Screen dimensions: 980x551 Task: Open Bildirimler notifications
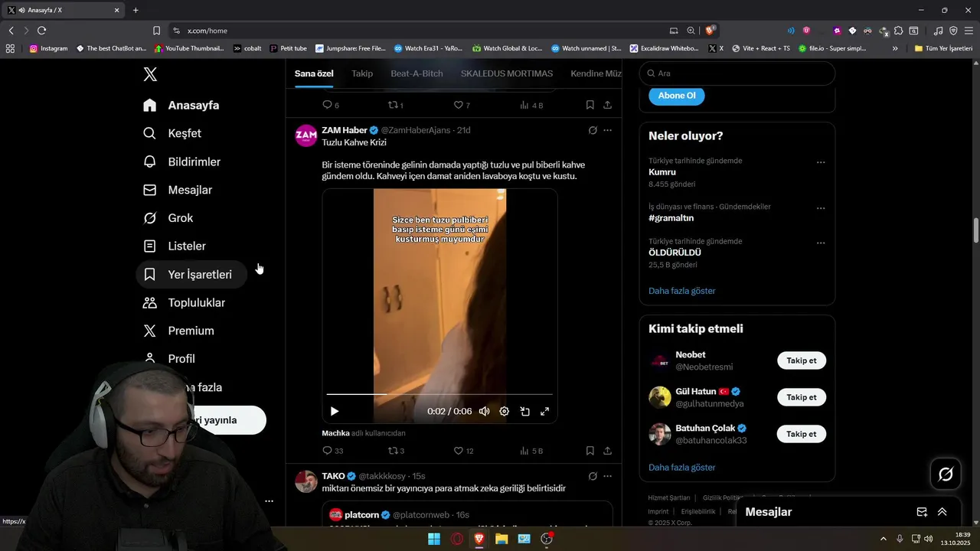(x=182, y=161)
